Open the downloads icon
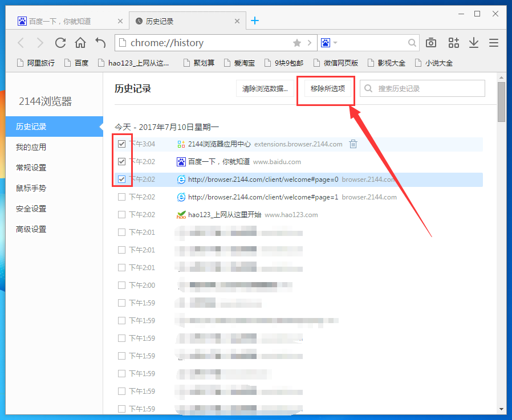This screenshot has height=420, width=512. [x=474, y=42]
